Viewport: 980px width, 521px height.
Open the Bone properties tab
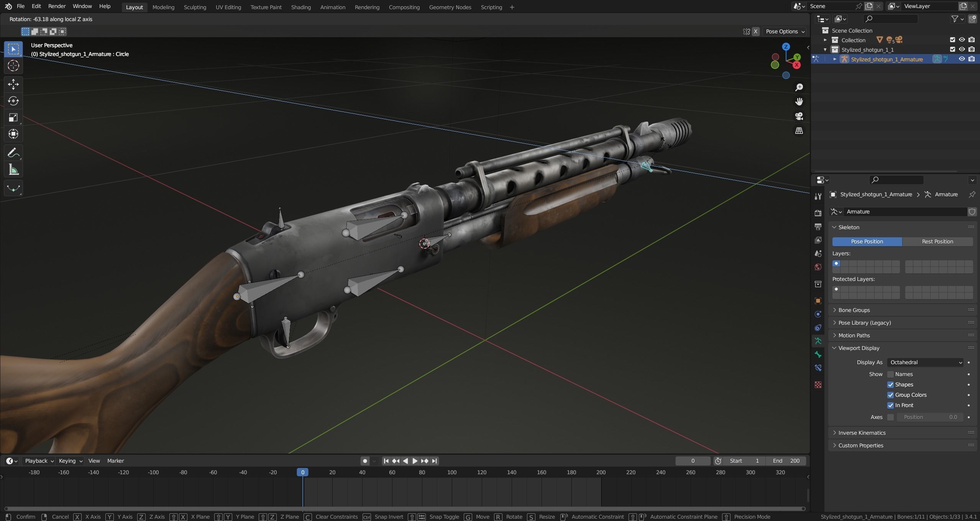[818, 355]
